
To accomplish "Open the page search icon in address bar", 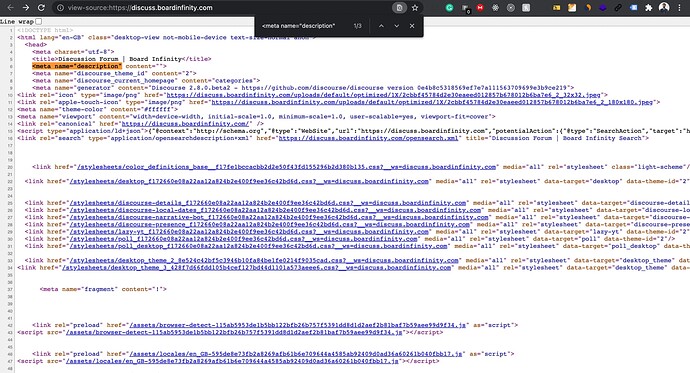I will coord(399,8).
